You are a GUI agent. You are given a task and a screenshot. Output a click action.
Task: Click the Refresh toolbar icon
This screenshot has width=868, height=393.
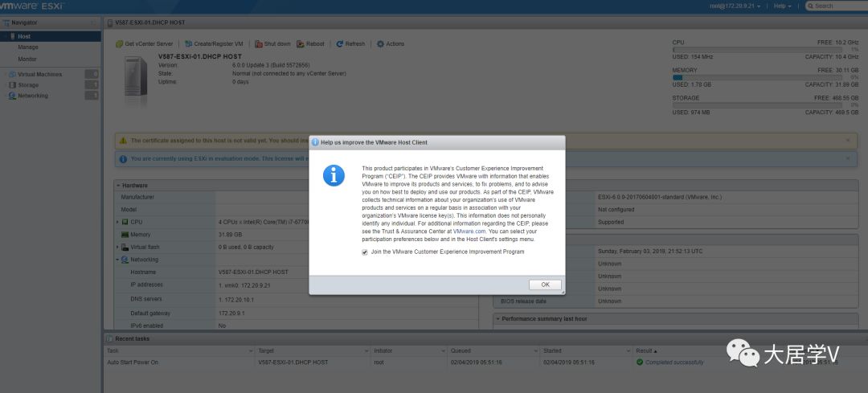pos(340,43)
